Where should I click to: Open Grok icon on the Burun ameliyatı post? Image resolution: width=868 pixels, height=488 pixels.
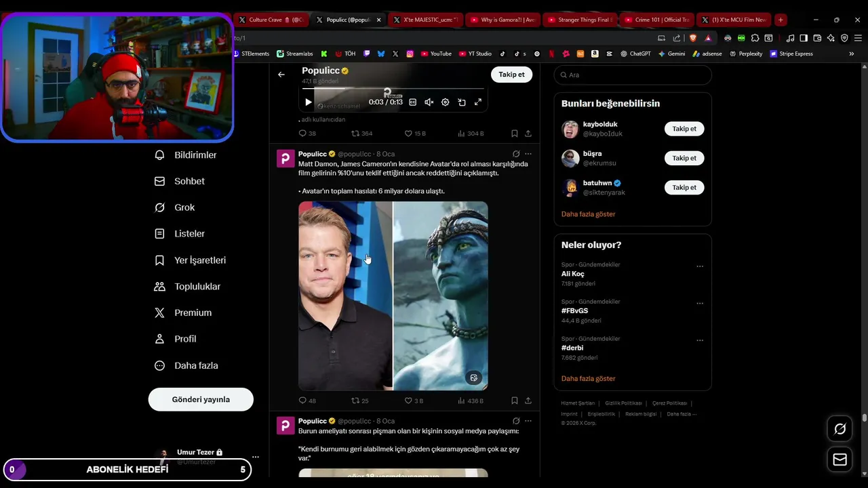516,421
